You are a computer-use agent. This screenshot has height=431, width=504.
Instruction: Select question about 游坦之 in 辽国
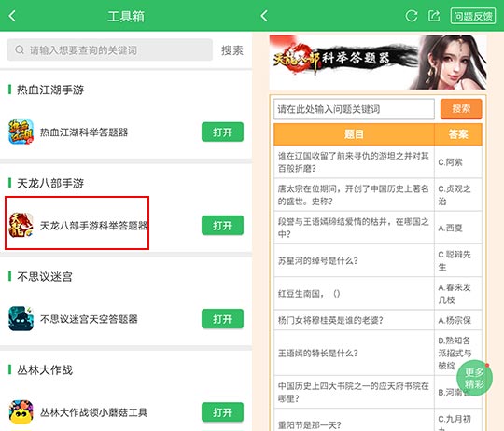(x=354, y=162)
